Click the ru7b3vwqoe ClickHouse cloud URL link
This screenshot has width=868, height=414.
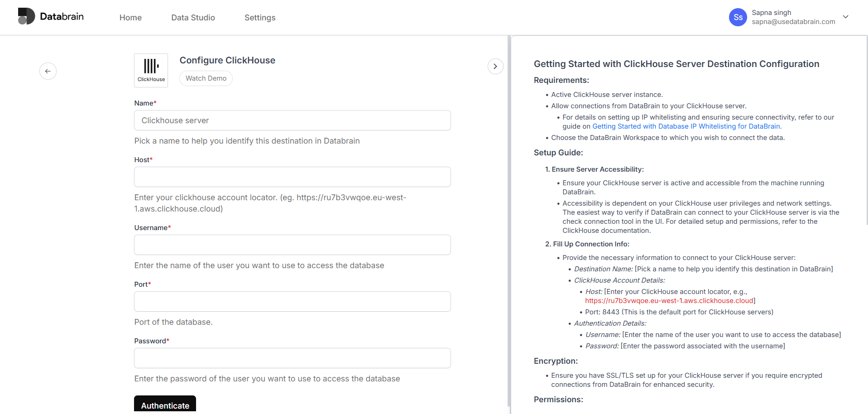669,300
